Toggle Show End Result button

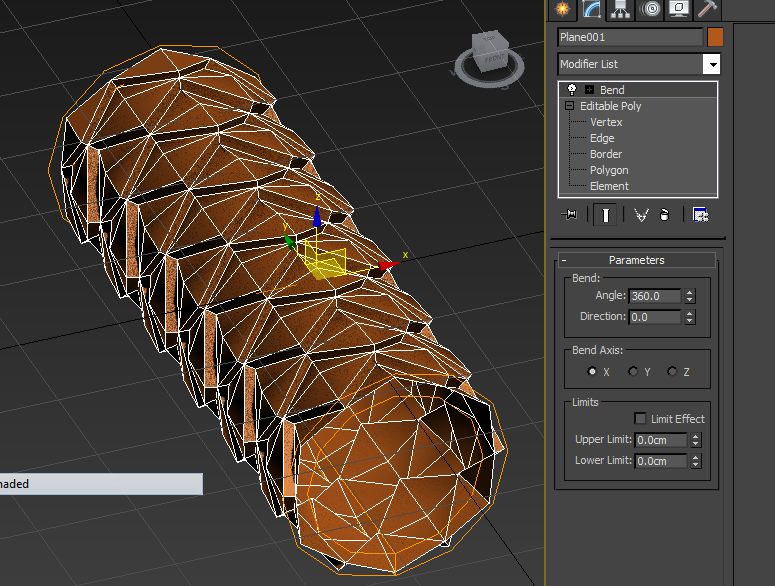[605, 215]
